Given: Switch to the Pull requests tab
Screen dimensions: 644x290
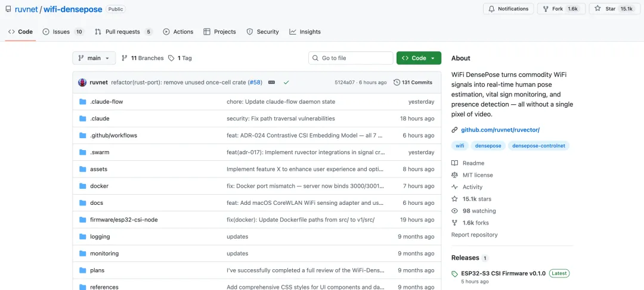Looking at the screenshot, I should coord(123,32).
